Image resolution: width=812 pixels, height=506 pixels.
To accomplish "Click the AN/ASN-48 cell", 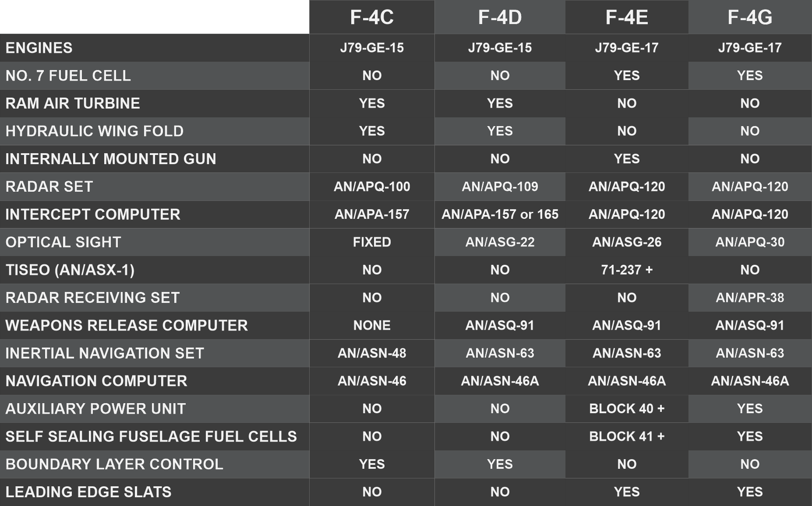I will click(372, 353).
